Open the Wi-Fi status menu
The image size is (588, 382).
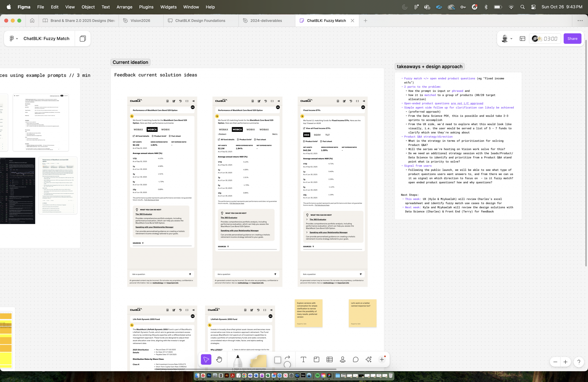pyautogui.click(x=511, y=7)
